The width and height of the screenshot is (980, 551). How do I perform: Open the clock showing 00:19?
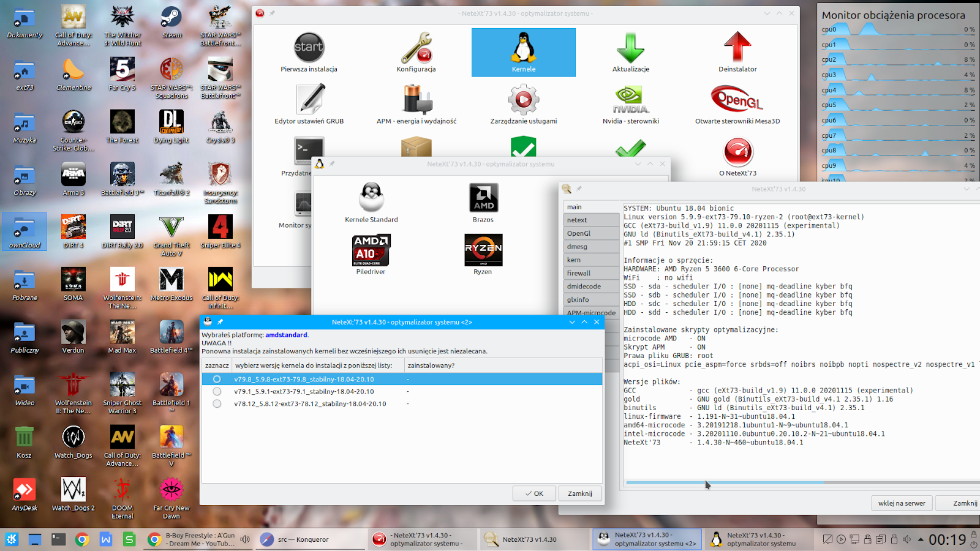[x=948, y=539]
